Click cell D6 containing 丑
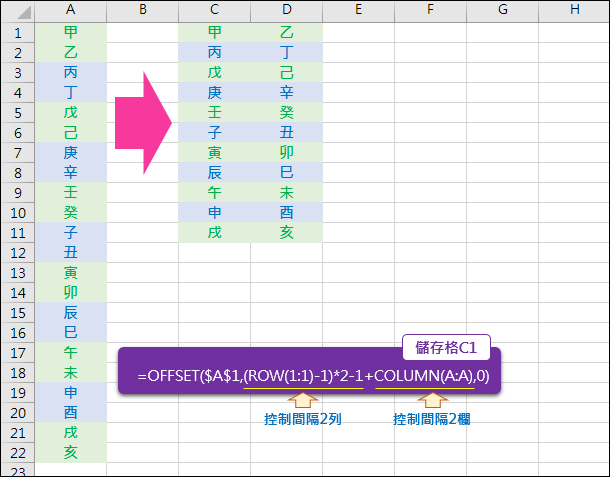Screen dimensions: 610x477 tap(286, 132)
